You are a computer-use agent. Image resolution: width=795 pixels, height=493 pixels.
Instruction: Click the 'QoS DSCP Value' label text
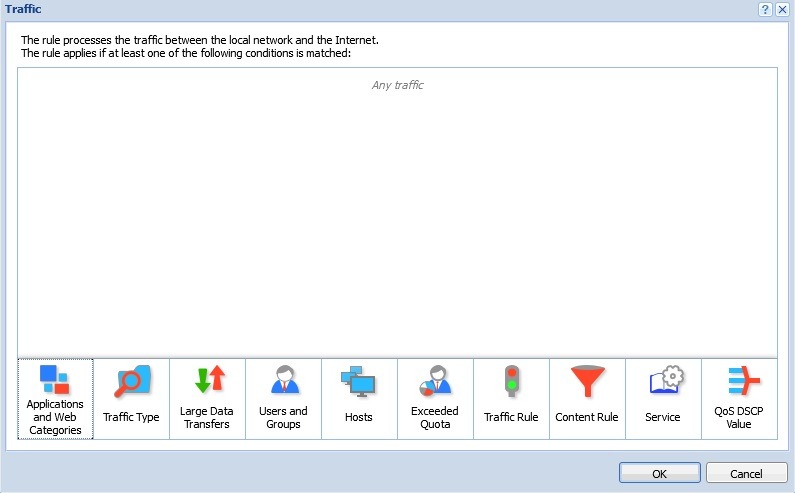[739, 417]
